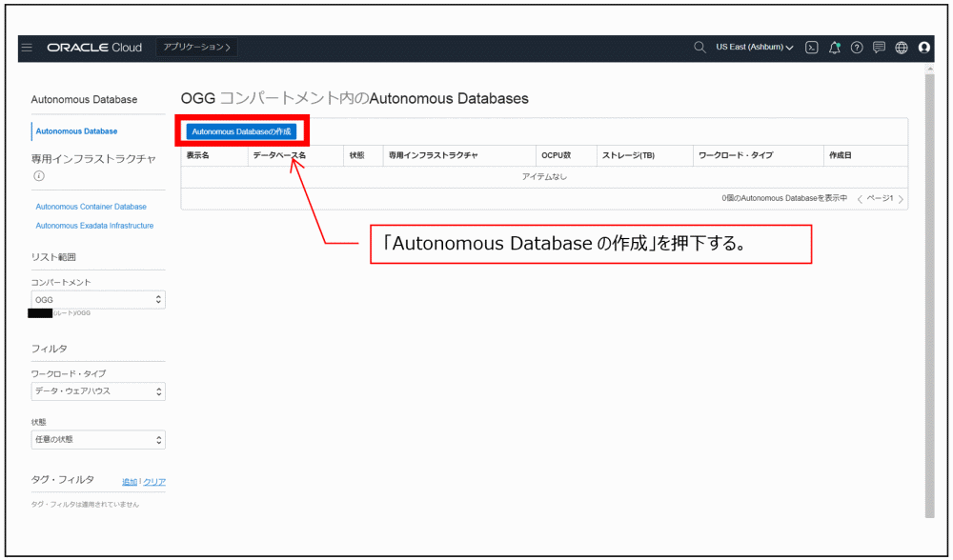953x560 pixels.
Task: Sort by データベース名 column header
Action: pyautogui.click(x=279, y=155)
